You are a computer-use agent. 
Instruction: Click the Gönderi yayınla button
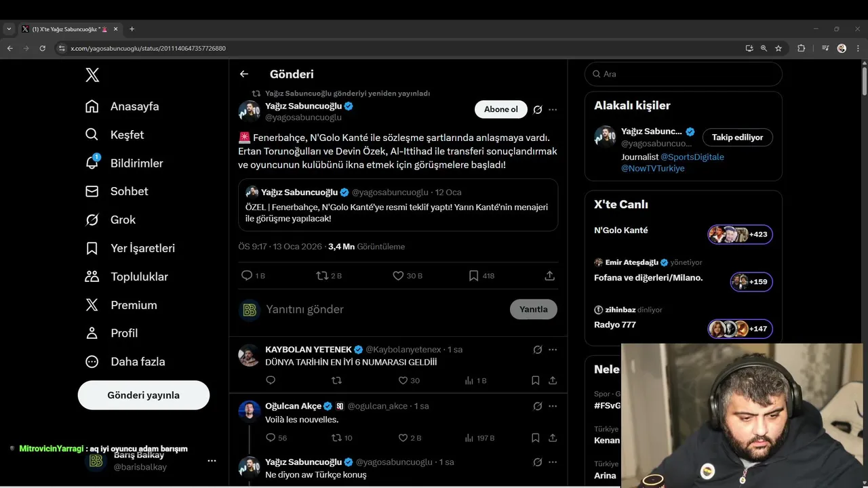144,395
